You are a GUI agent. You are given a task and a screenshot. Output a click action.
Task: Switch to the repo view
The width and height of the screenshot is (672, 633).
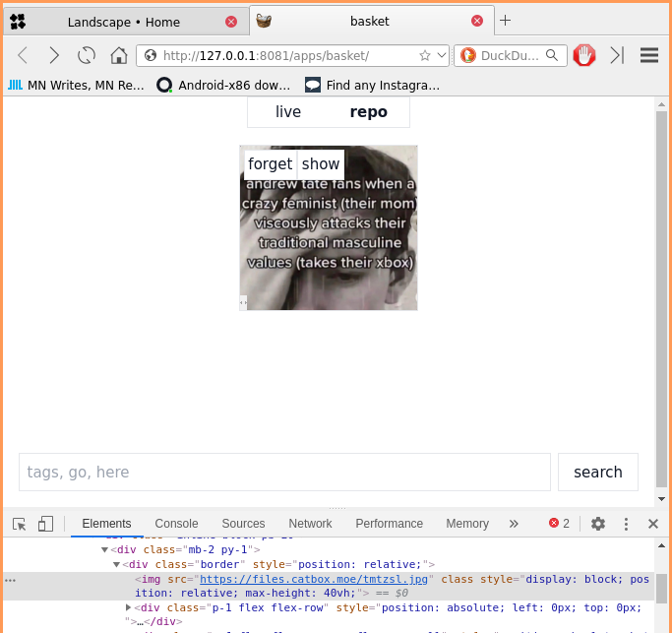tap(369, 112)
